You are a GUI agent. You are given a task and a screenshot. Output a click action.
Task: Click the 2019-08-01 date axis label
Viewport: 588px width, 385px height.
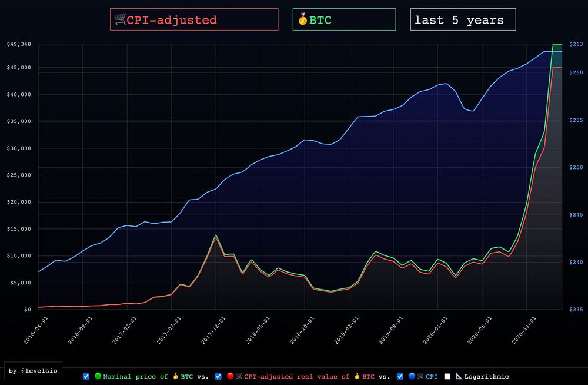tap(391, 330)
